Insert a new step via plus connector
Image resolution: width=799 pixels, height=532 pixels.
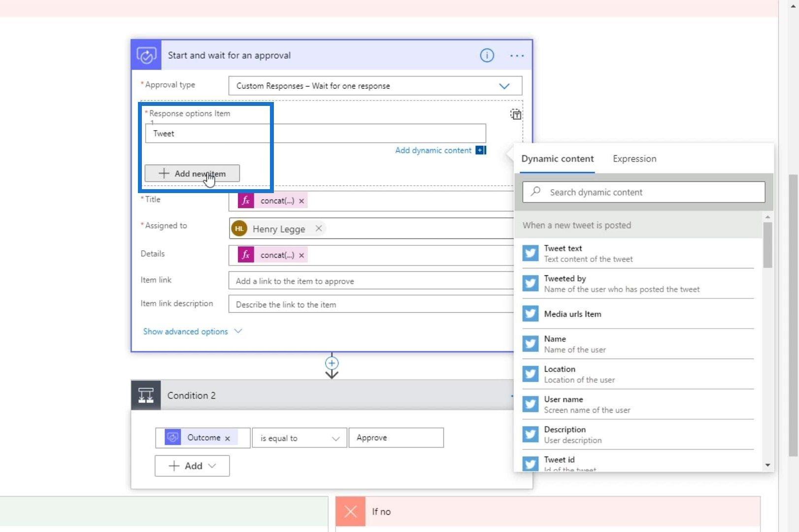(332, 363)
